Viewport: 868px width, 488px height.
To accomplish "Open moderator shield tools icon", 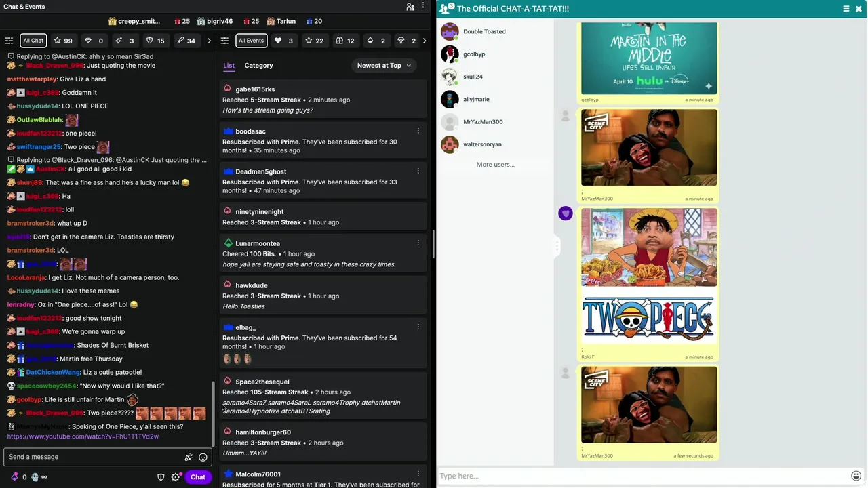I will pos(161,477).
